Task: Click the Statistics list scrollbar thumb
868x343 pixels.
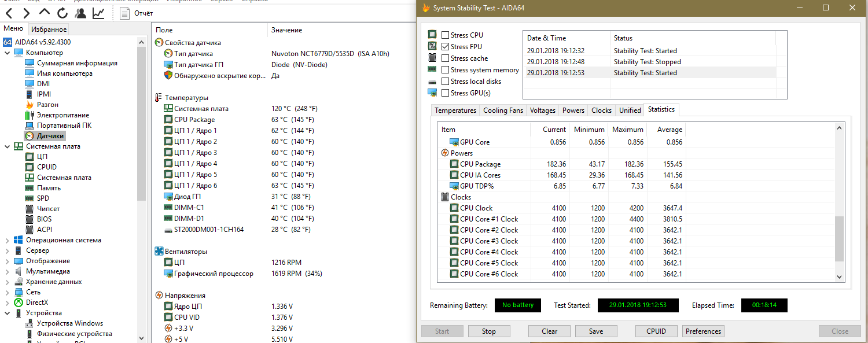Action: point(839,240)
